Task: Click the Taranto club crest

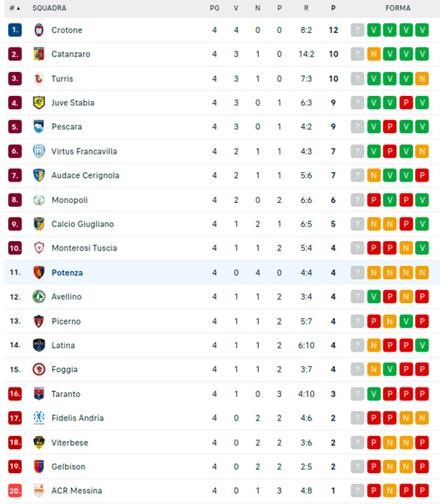Action: click(x=39, y=394)
